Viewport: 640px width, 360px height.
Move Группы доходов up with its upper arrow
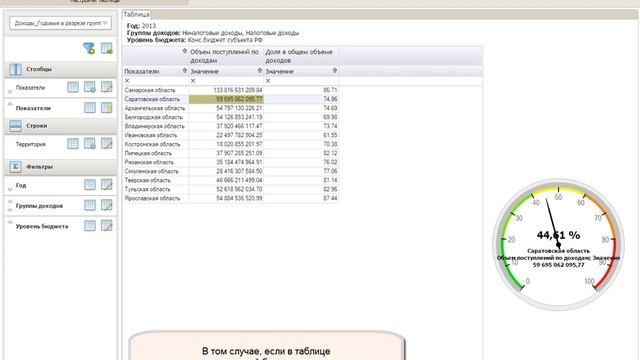coord(10,202)
